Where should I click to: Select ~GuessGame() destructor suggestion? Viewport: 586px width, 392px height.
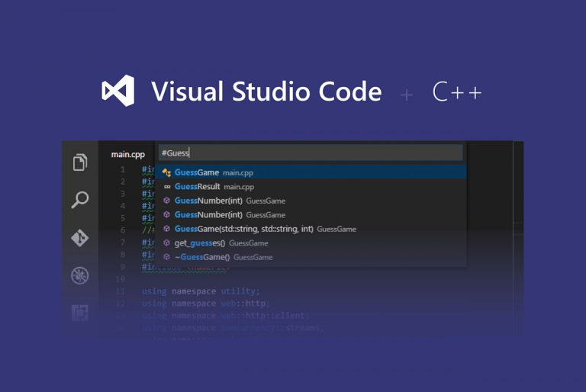click(x=311, y=257)
